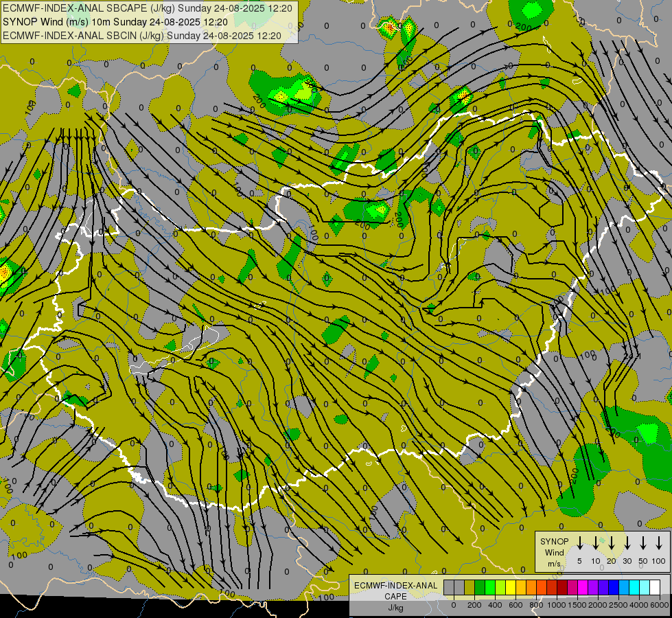Choose the pure yellow CAPE legend swatch
The image size is (672, 618).
coord(511,588)
